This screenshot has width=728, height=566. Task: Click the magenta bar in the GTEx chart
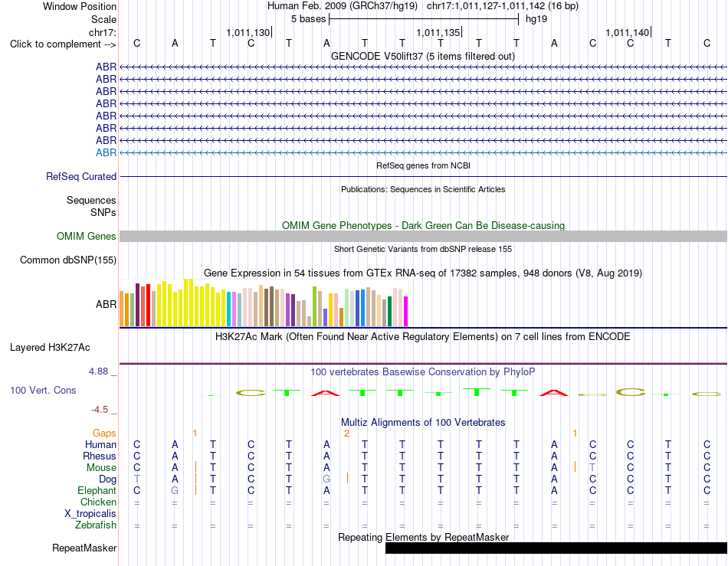(406, 311)
